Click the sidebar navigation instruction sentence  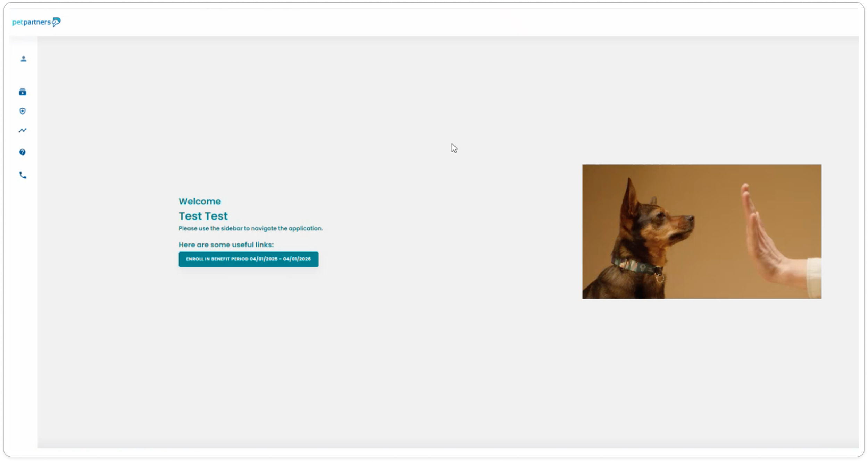pyautogui.click(x=250, y=228)
